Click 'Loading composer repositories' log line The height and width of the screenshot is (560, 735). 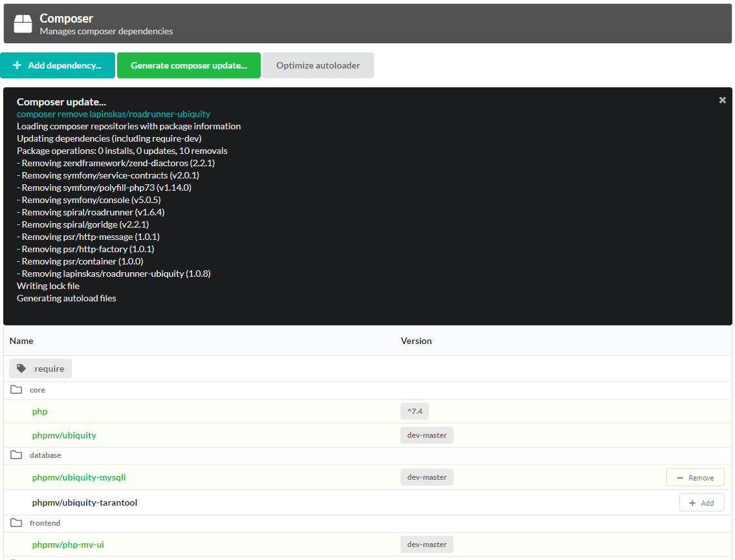129,126
